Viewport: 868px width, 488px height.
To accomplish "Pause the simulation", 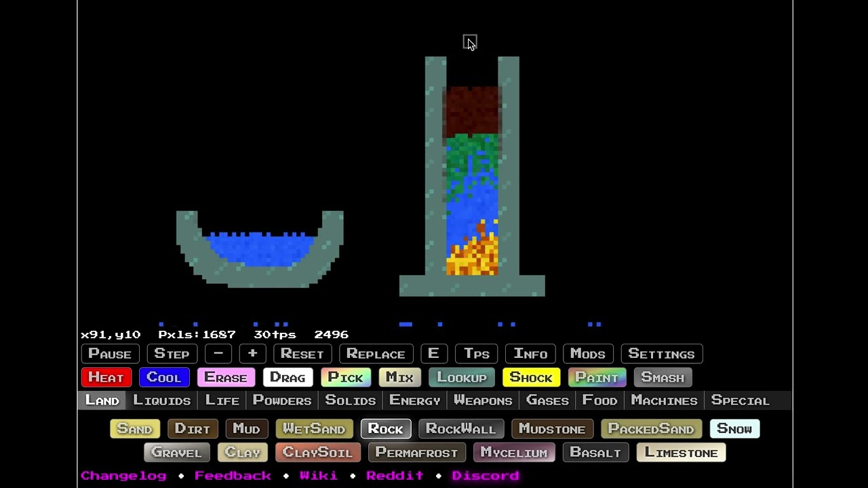I will click(109, 354).
